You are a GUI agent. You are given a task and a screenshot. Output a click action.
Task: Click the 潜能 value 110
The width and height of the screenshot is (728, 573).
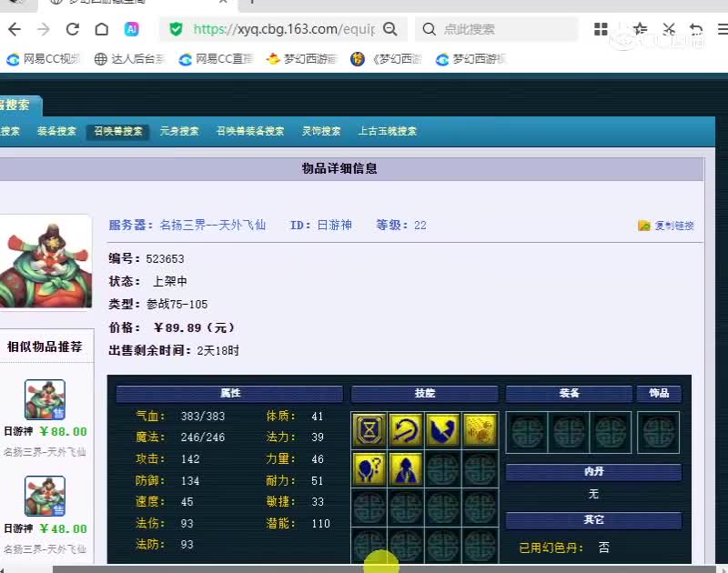321,523
